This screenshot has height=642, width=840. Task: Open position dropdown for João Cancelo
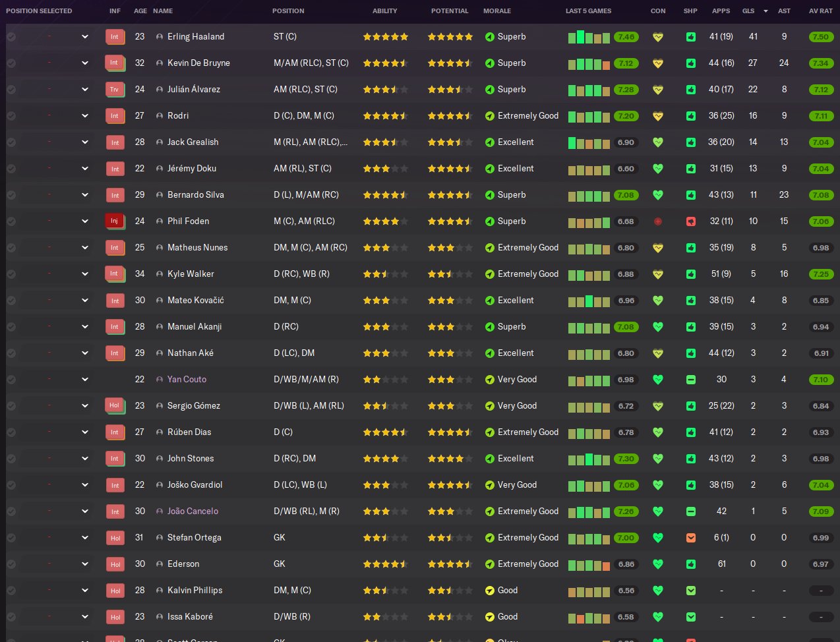85,511
